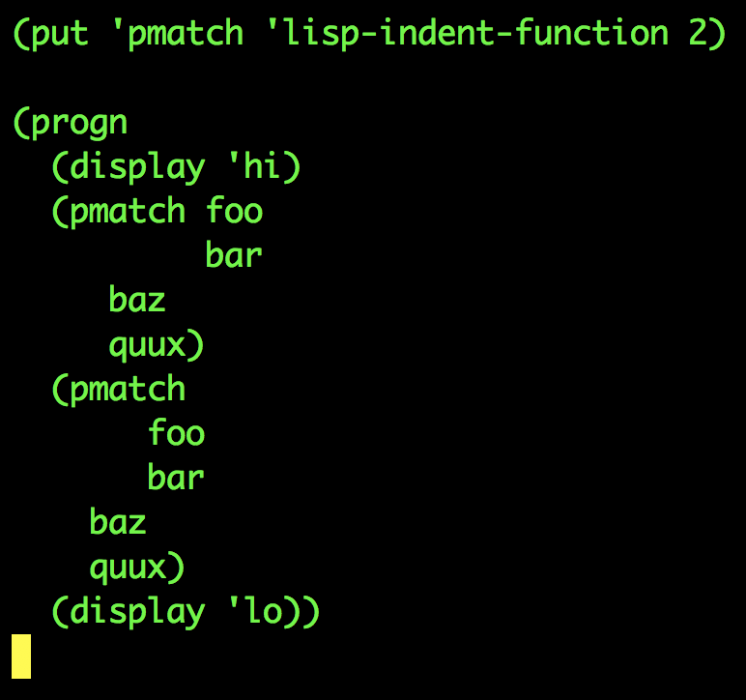Viewport: 746px width, 700px height.
Task: Click the yellow block cursor
Action: coord(21,656)
